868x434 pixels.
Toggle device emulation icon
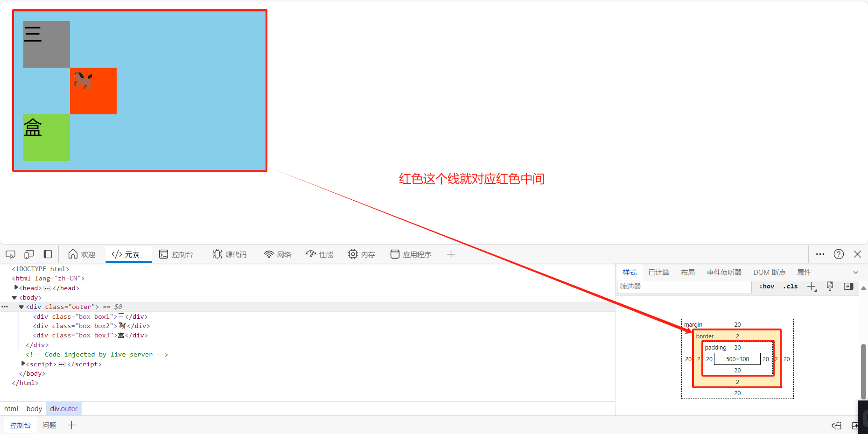coord(29,254)
